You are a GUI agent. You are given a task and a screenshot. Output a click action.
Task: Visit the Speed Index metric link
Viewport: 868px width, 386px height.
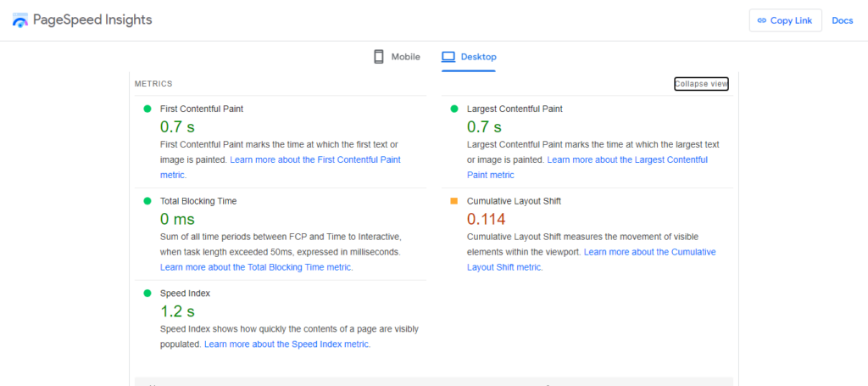tap(287, 344)
